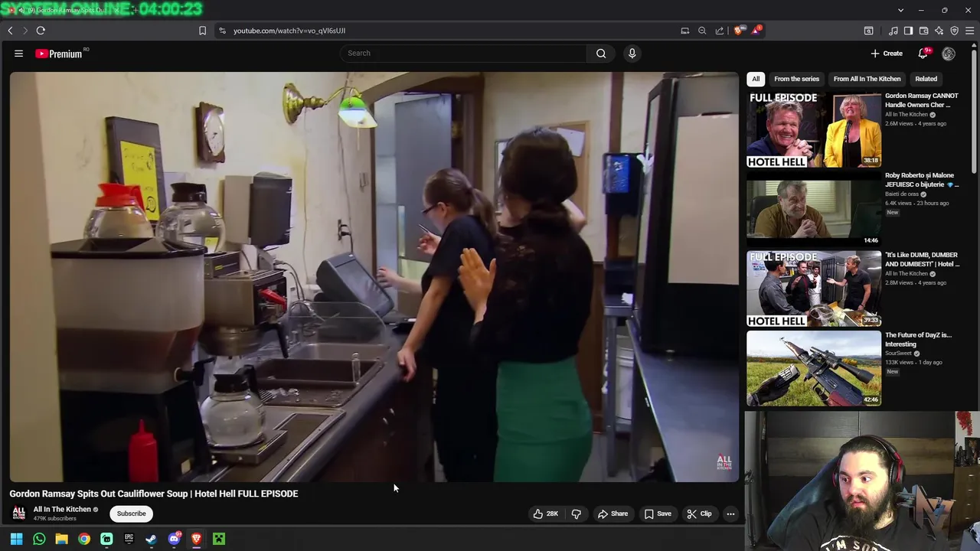Bookmark this page in the address bar
The image size is (980, 551).
pyautogui.click(x=202, y=31)
